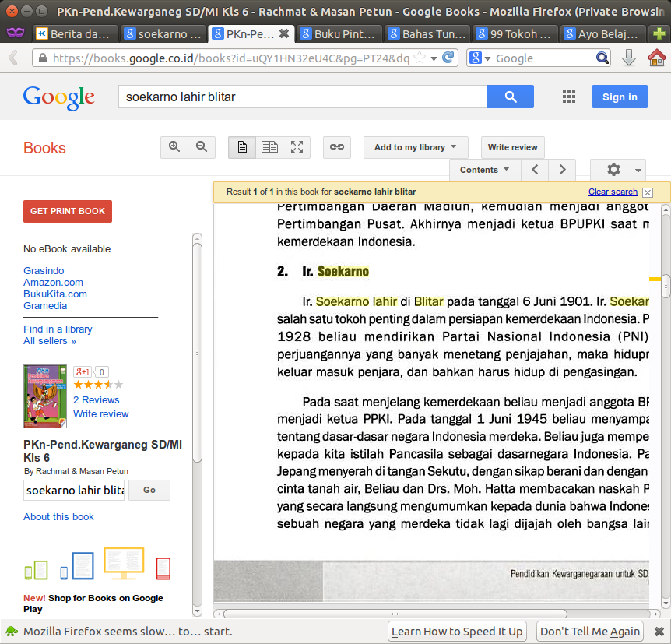
Task: Dismiss the slow startup notification bar
Action: [x=659, y=632]
